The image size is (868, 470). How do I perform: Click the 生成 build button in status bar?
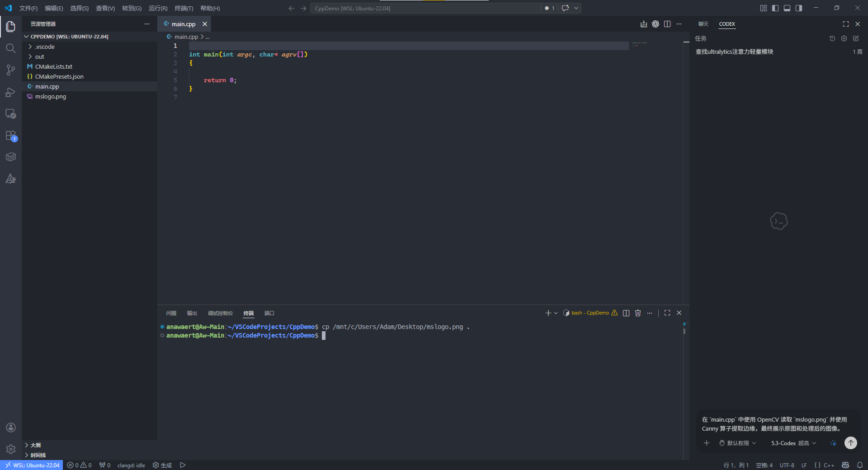point(162,465)
